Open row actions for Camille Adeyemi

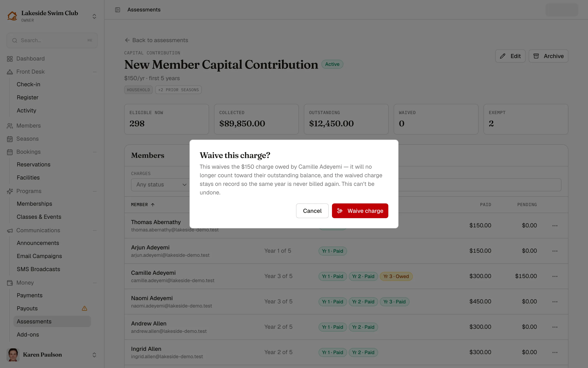point(555,276)
